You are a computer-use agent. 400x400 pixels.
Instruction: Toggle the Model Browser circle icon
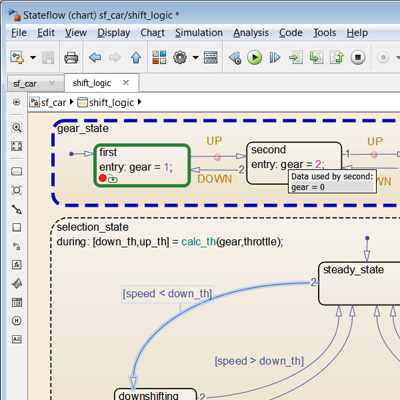point(16,102)
